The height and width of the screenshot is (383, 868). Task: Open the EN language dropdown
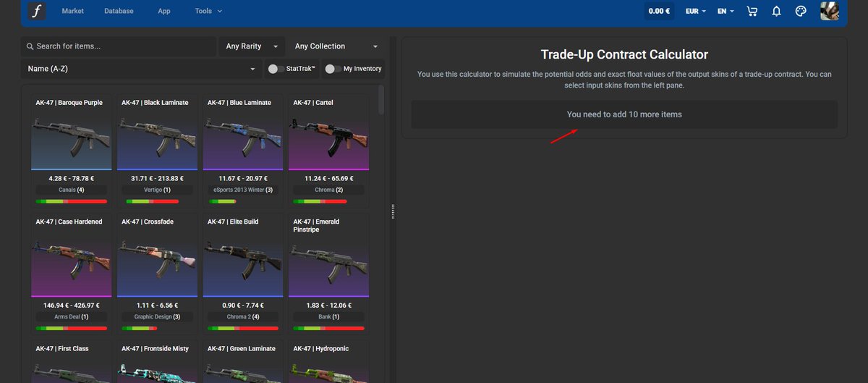[726, 11]
